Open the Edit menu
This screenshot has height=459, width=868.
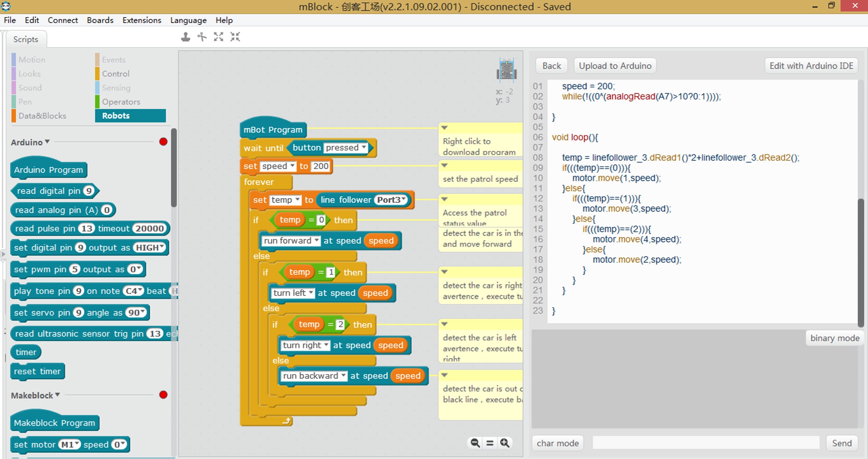(32, 20)
